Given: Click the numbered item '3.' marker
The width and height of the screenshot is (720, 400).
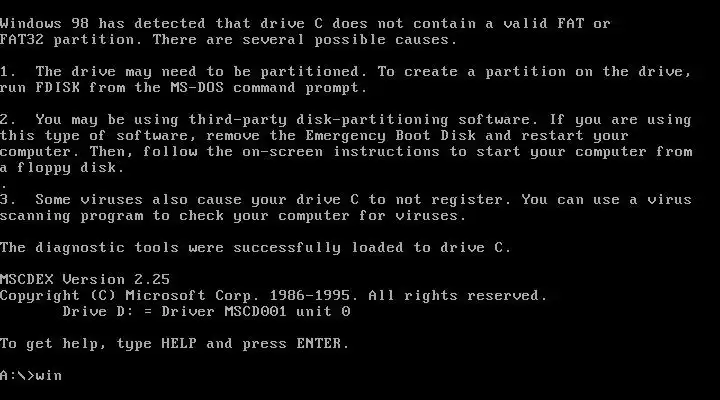Looking at the screenshot, I should pyautogui.click(x=8, y=200).
